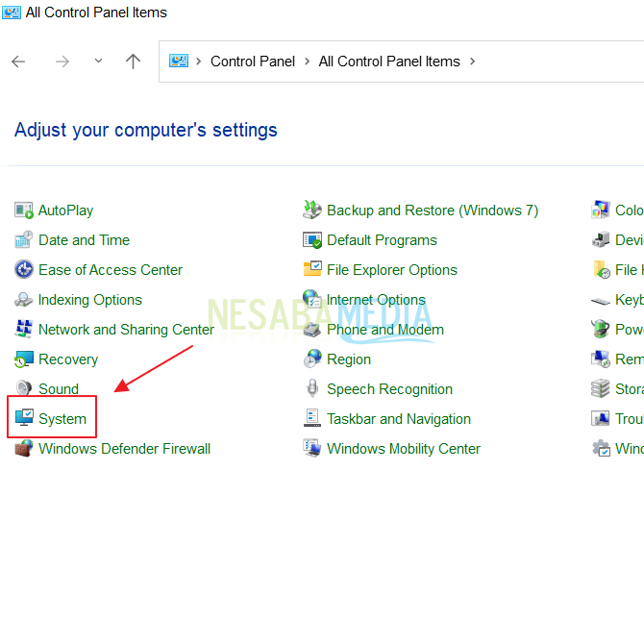Open the recent locations dropdown arrow
The height and width of the screenshot is (644, 644).
pyautogui.click(x=98, y=62)
